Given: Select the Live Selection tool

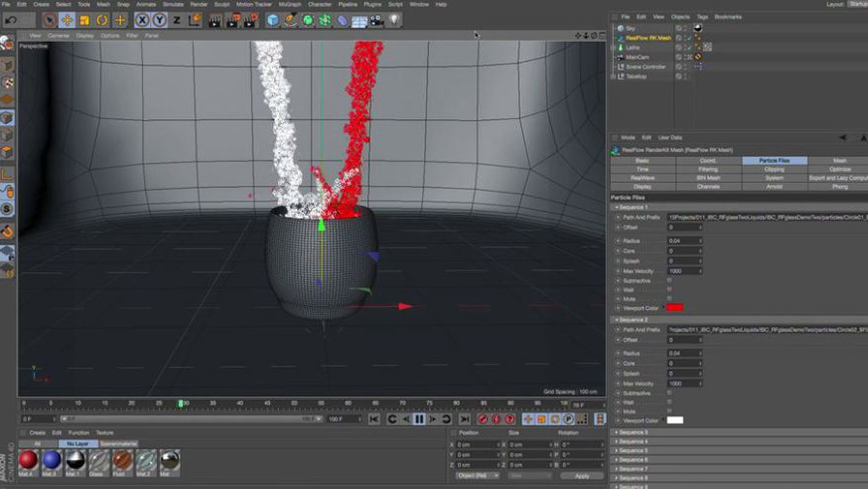Looking at the screenshot, I should 50,20.
